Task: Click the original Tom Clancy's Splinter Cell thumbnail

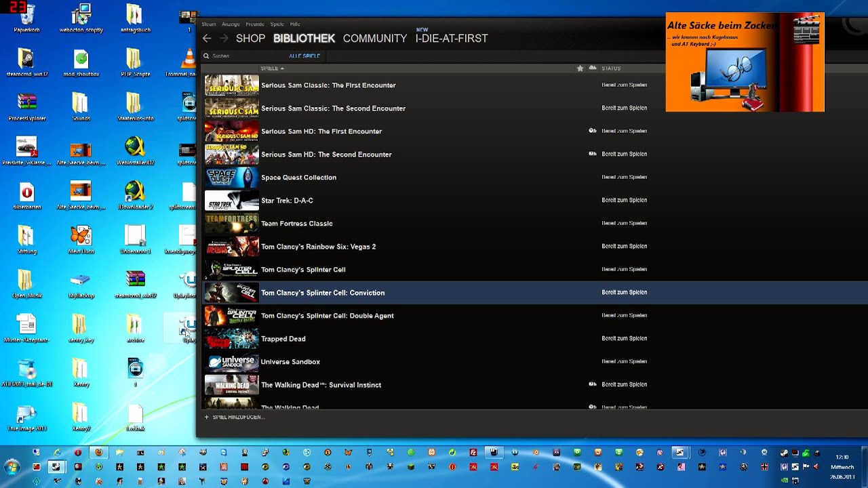Action: [x=231, y=269]
